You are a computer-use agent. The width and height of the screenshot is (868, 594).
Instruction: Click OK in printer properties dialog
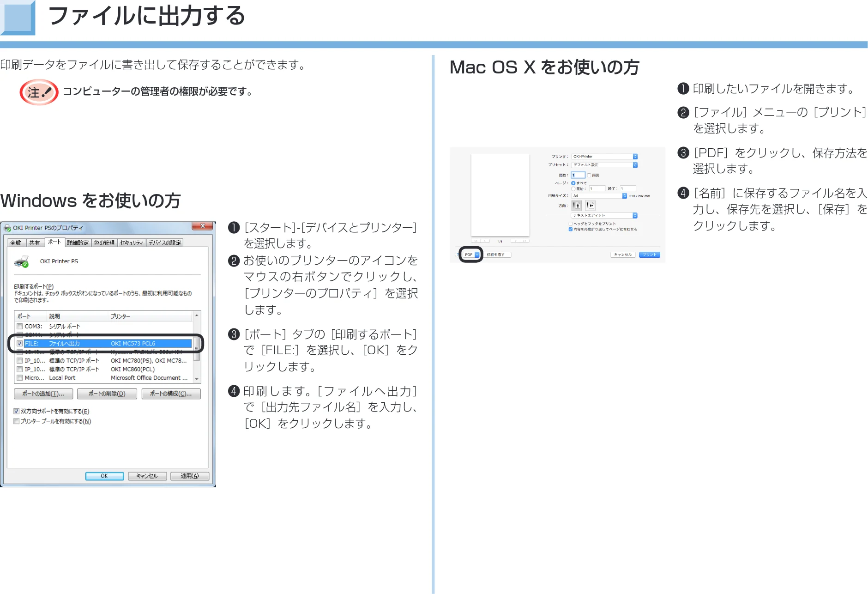104,476
